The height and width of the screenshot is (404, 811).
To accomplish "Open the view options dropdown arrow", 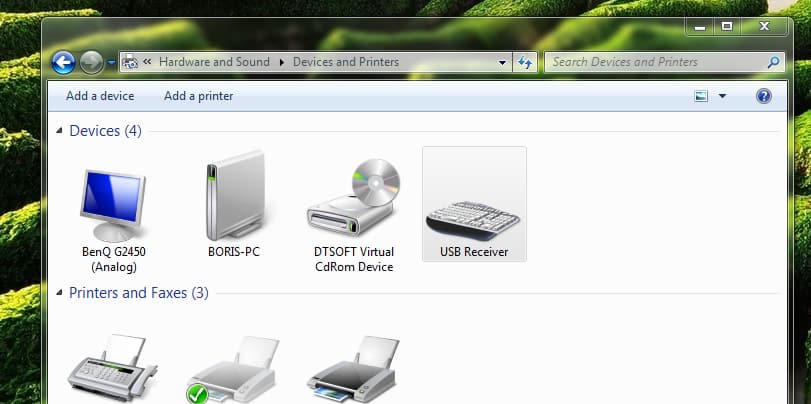I will (x=722, y=96).
